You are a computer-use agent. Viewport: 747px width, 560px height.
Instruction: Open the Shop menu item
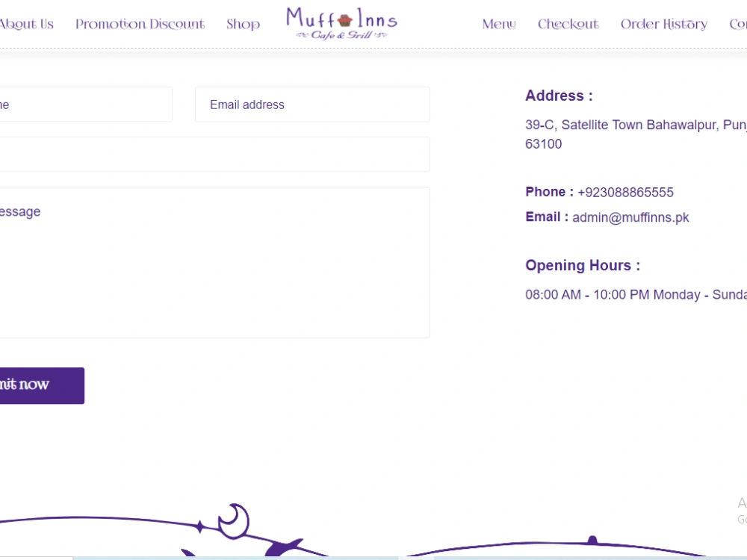243,25
